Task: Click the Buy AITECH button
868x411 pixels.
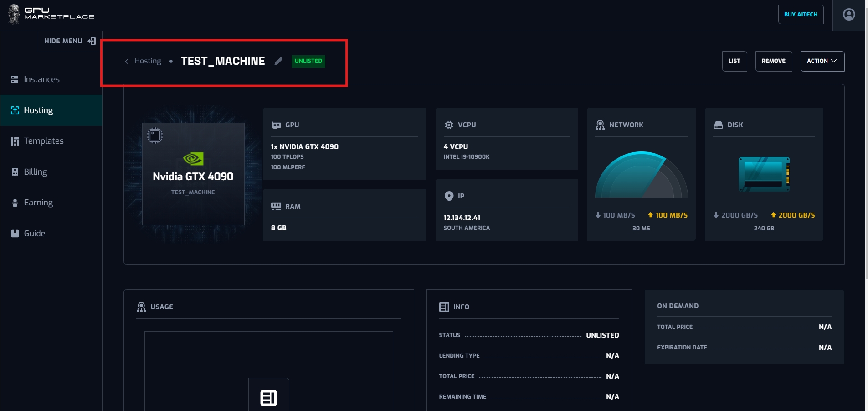Action: pos(801,15)
